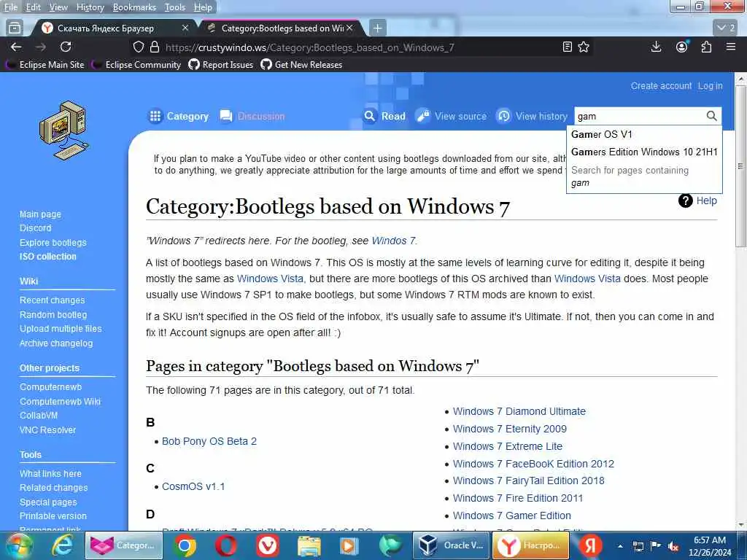Open the account profile icon in toolbar

[682, 47]
